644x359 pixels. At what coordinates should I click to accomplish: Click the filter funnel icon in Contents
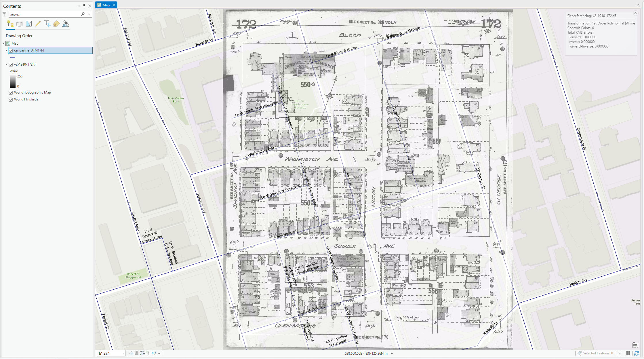click(x=4, y=14)
